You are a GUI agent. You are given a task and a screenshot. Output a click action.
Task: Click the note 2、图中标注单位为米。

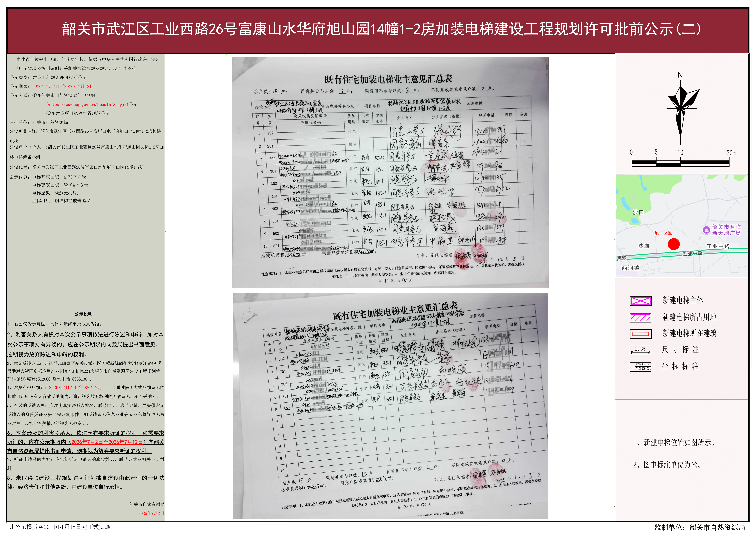pyautogui.click(x=667, y=465)
